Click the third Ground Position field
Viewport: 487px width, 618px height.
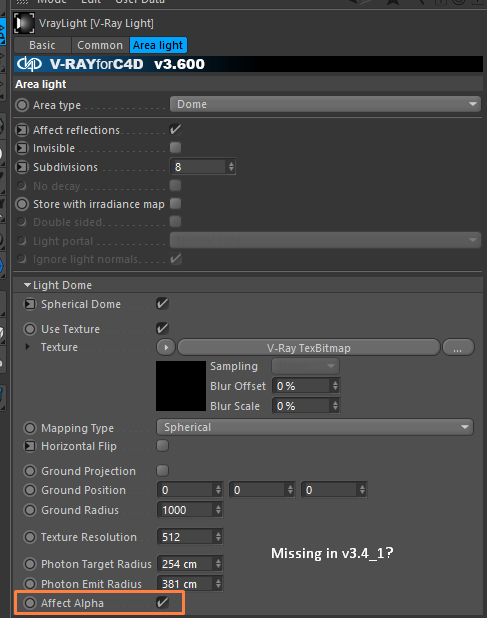pos(330,490)
